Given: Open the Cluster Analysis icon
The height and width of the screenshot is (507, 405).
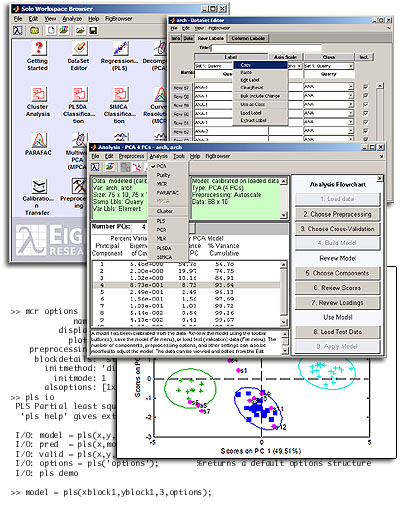Looking at the screenshot, I should [x=38, y=94].
